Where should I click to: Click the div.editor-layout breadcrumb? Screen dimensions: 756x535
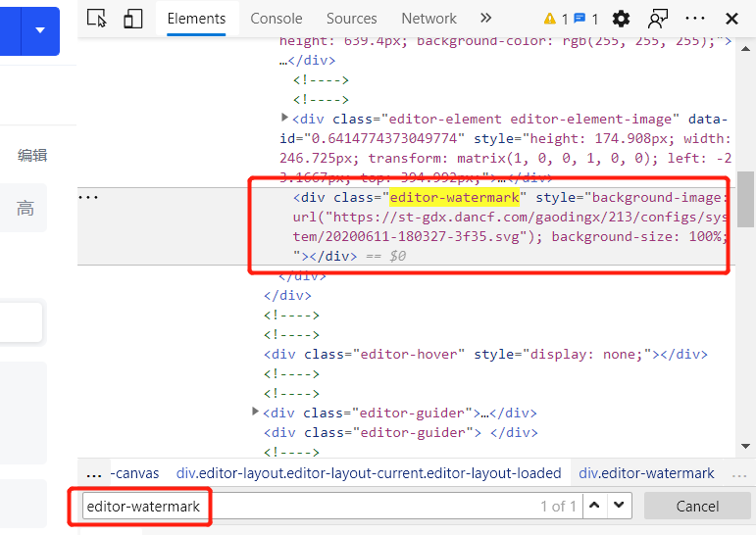pos(369,473)
